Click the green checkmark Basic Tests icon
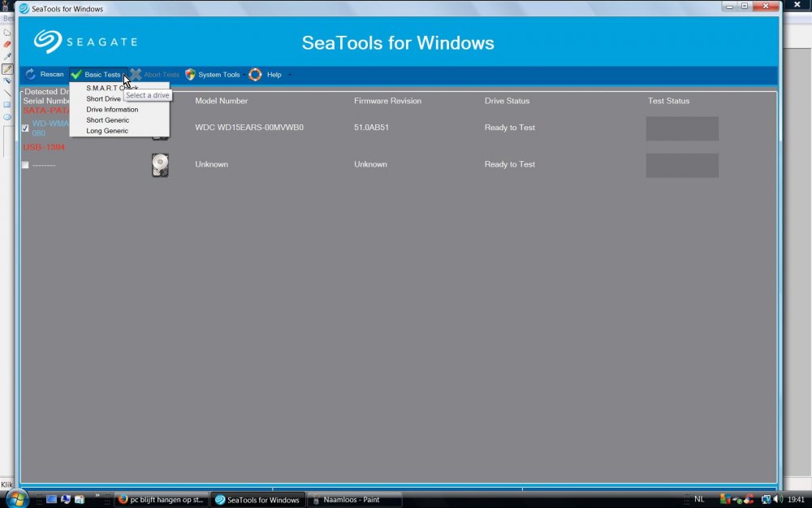The image size is (812, 508). point(76,75)
